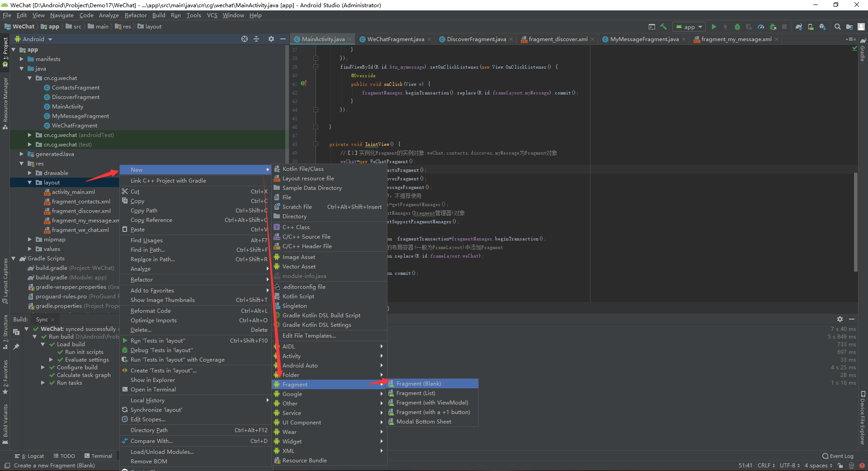Click the pin icon in Build panel
The height and width of the screenshot is (471, 868).
(16, 347)
